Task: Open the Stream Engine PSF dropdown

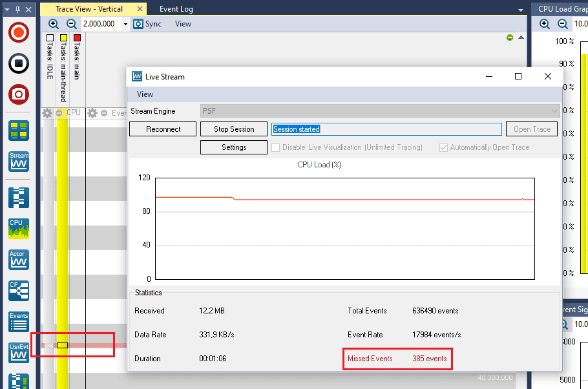Action: coord(380,111)
